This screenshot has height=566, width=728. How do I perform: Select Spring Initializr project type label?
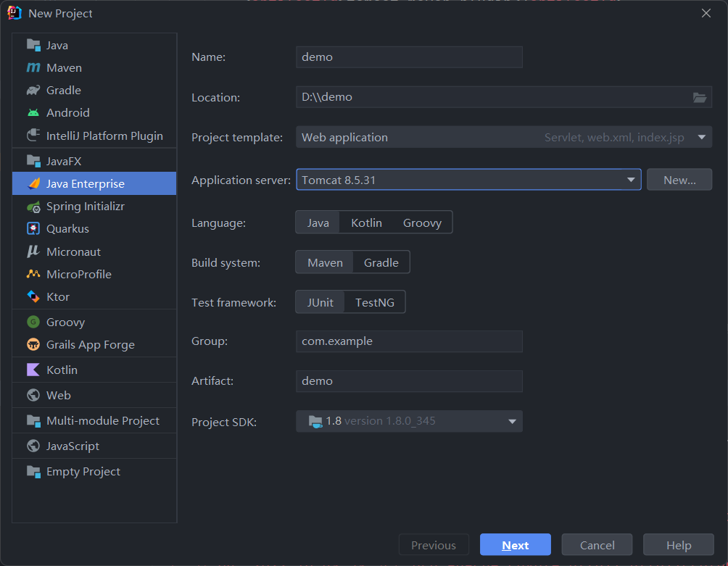pos(86,207)
